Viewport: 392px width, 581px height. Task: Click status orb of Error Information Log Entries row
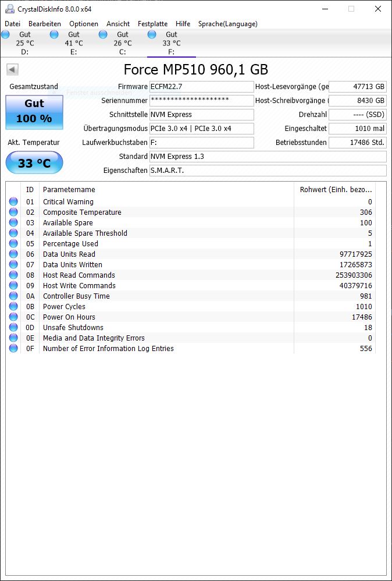pyautogui.click(x=13, y=348)
